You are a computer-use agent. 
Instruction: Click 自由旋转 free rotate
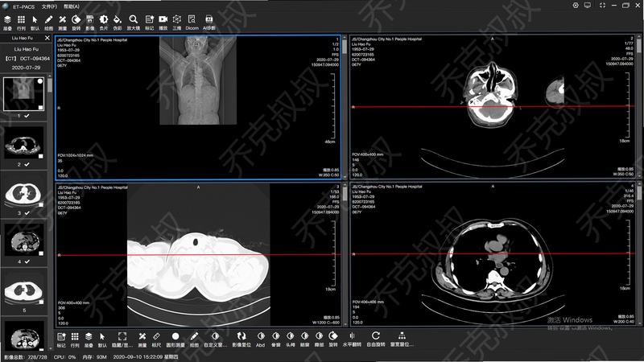375,339
